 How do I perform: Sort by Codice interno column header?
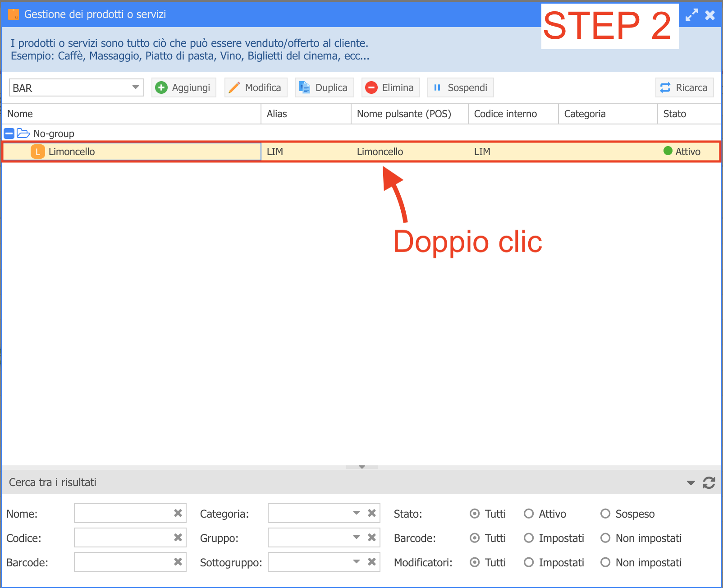(x=514, y=114)
